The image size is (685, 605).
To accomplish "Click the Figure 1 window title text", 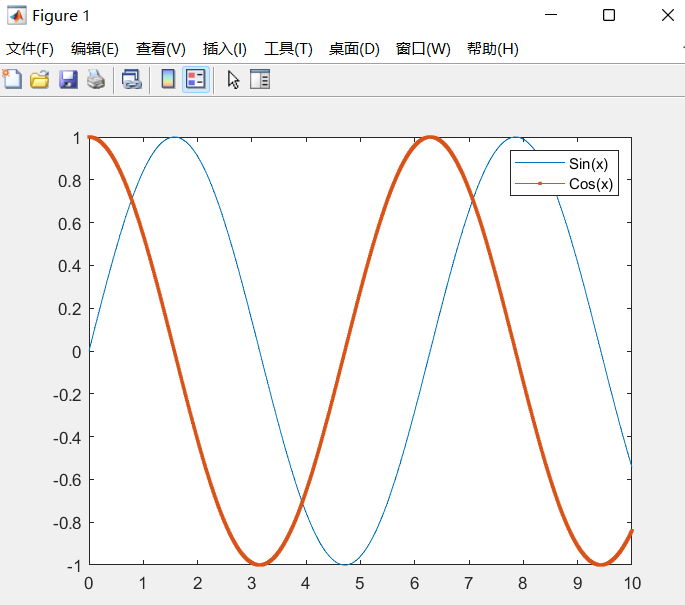I will [x=61, y=16].
